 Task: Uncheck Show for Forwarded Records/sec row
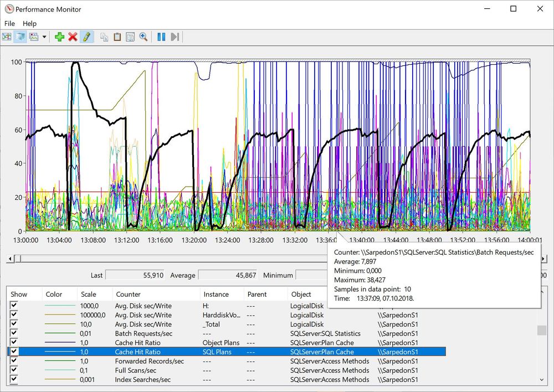click(x=14, y=360)
